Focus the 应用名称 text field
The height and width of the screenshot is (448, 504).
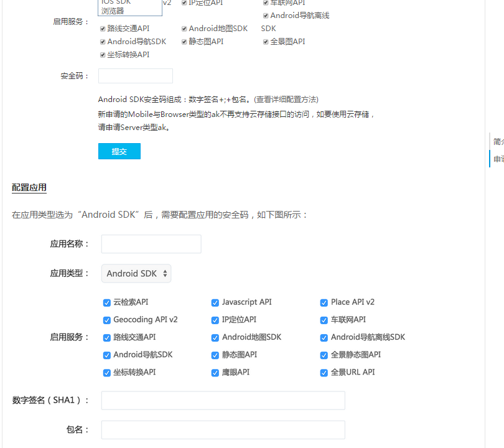click(151, 244)
